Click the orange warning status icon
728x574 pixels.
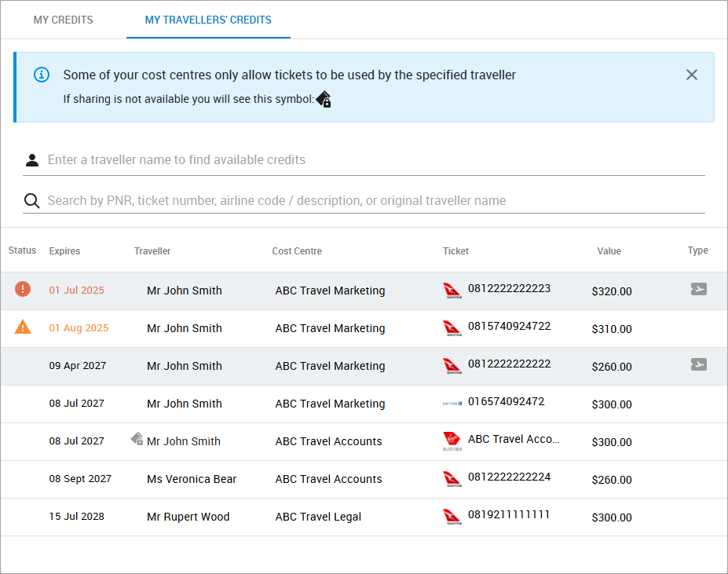pyautogui.click(x=23, y=327)
